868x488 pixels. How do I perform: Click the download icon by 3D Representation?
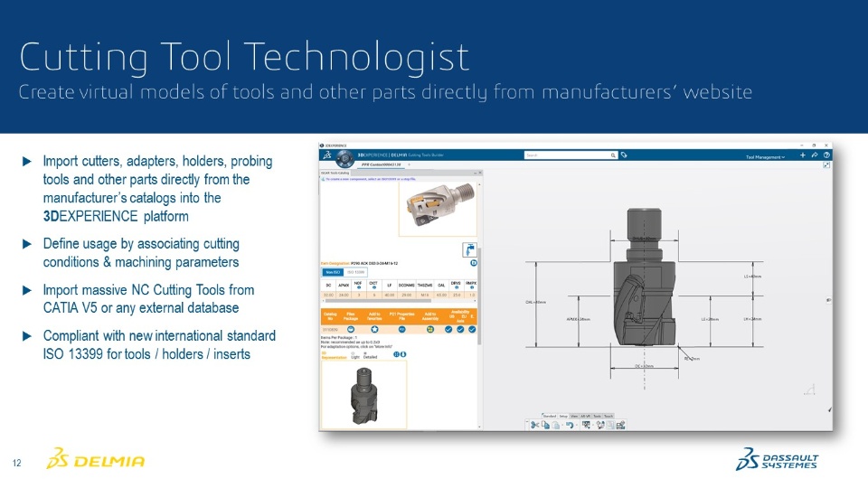(x=403, y=354)
